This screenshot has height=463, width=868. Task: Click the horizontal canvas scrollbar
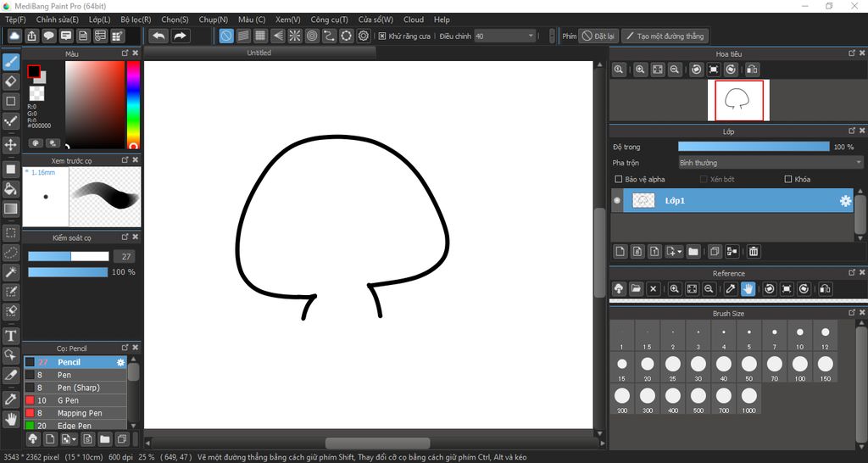click(x=377, y=443)
